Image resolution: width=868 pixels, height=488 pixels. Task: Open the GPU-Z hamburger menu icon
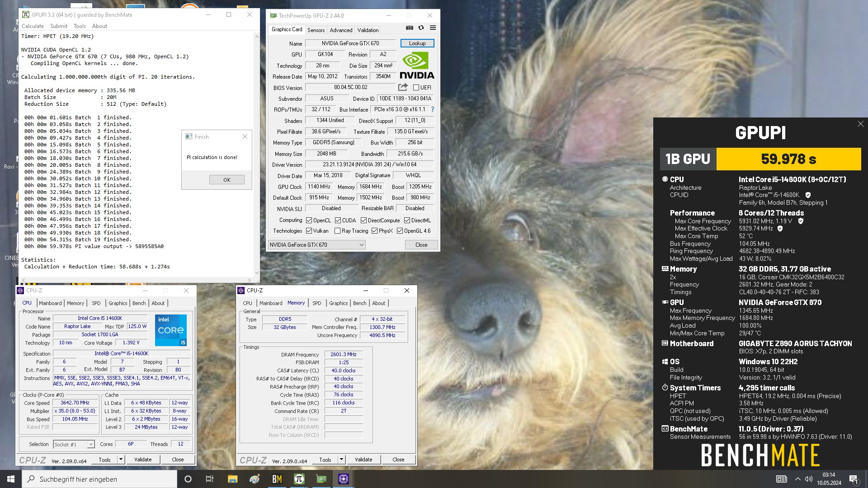[433, 28]
